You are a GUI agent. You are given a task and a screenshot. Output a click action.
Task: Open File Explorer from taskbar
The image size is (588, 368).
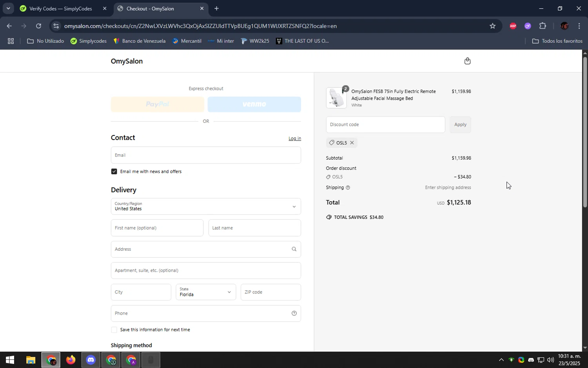click(x=31, y=360)
